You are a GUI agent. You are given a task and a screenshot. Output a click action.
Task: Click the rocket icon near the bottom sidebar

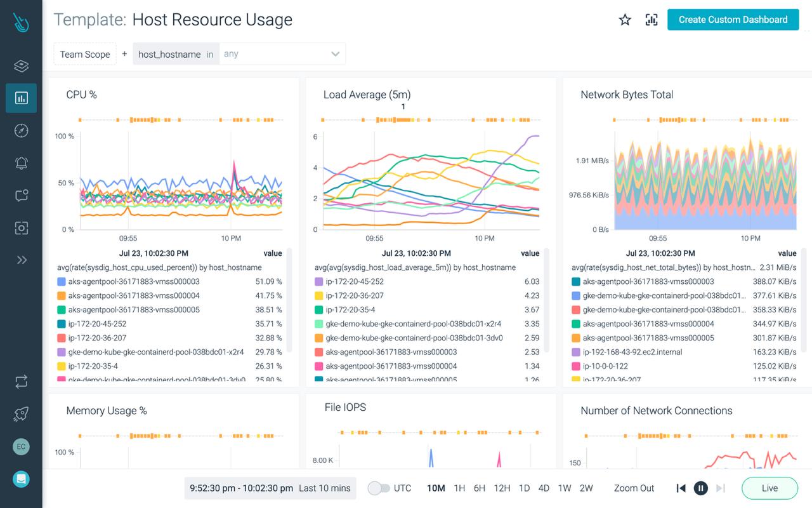[21, 414]
